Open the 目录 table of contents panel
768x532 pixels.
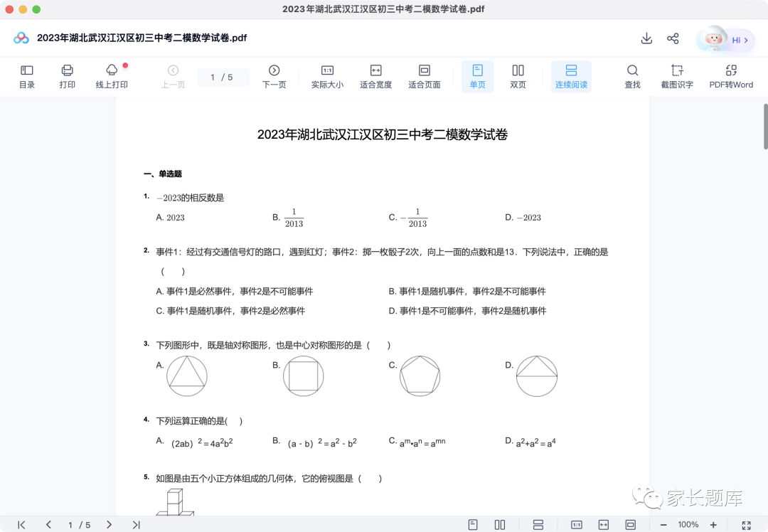pos(27,77)
